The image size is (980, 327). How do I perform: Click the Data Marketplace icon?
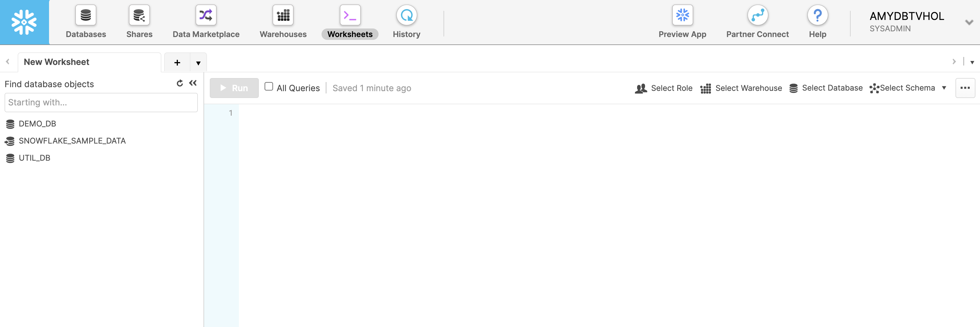[x=206, y=22]
